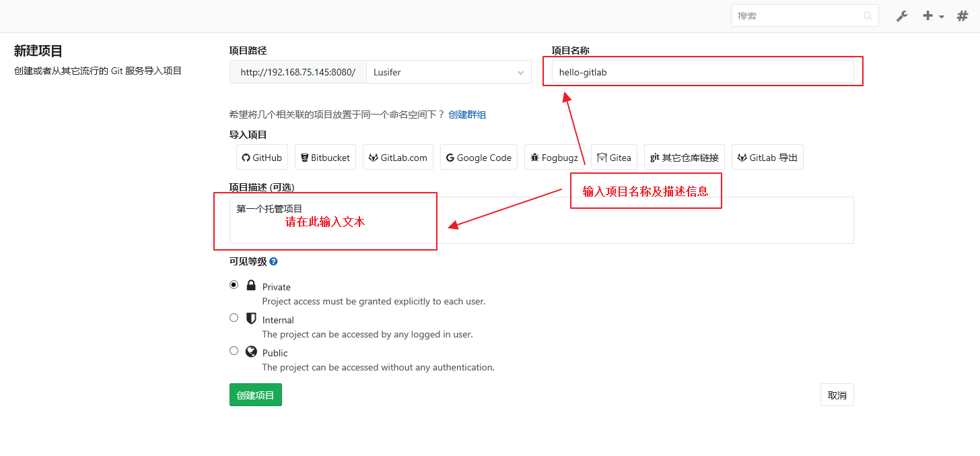The image size is (980, 456).
Task: Click the hash icon in top bar
Action: tap(963, 16)
